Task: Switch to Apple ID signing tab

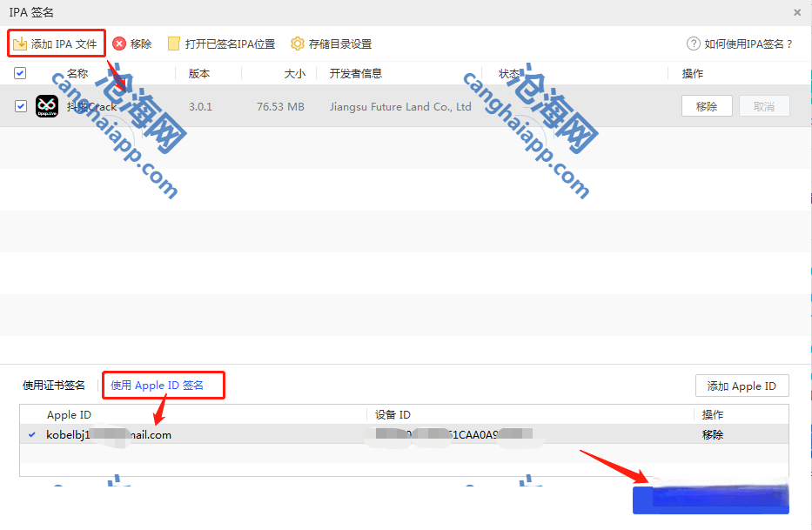Action: click(x=157, y=385)
